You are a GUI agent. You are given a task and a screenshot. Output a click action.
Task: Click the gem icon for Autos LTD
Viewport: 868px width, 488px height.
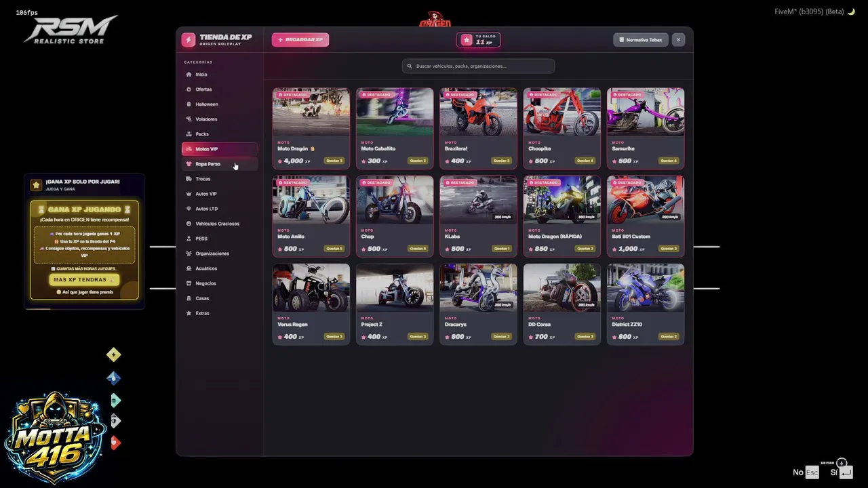pos(189,209)
